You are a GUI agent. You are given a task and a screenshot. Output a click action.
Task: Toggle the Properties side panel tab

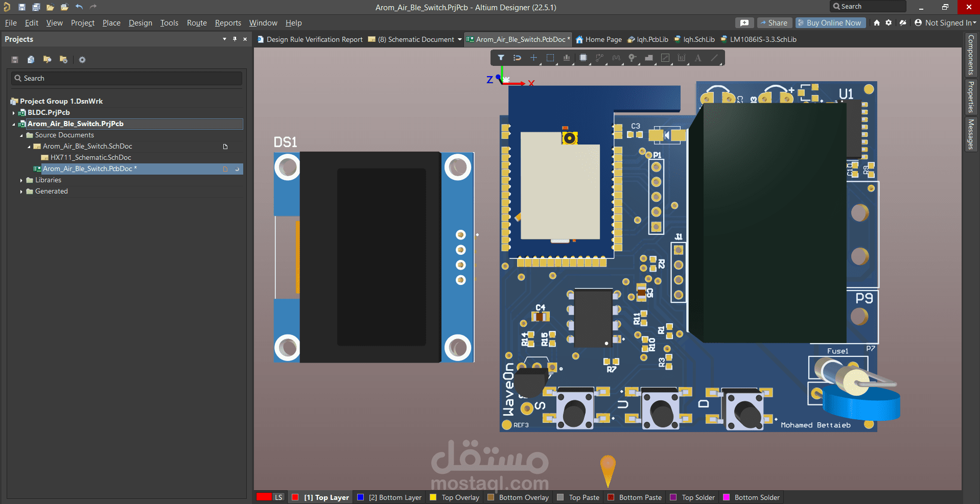coord(970,97)
